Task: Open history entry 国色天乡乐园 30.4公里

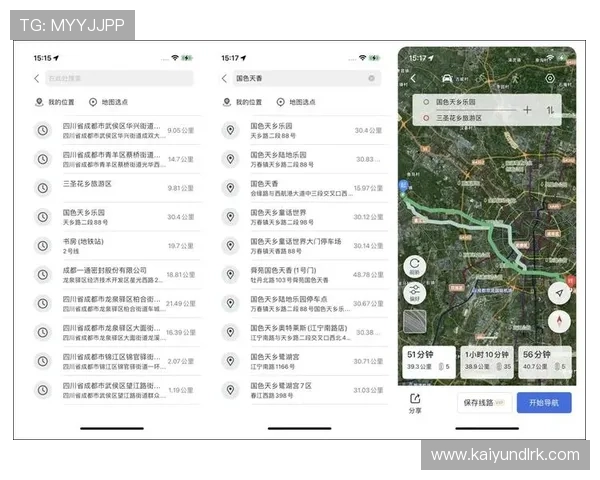Action: (x=117, y=217)
